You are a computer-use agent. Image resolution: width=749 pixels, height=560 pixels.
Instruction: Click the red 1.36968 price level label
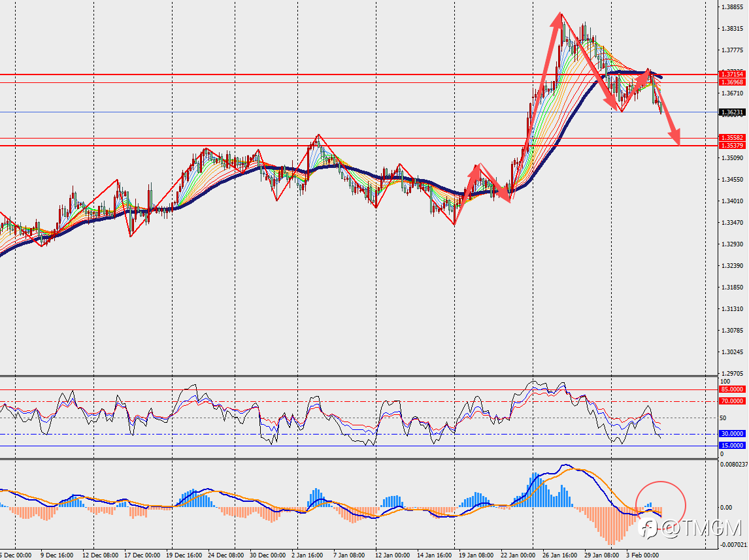[732, 82]
